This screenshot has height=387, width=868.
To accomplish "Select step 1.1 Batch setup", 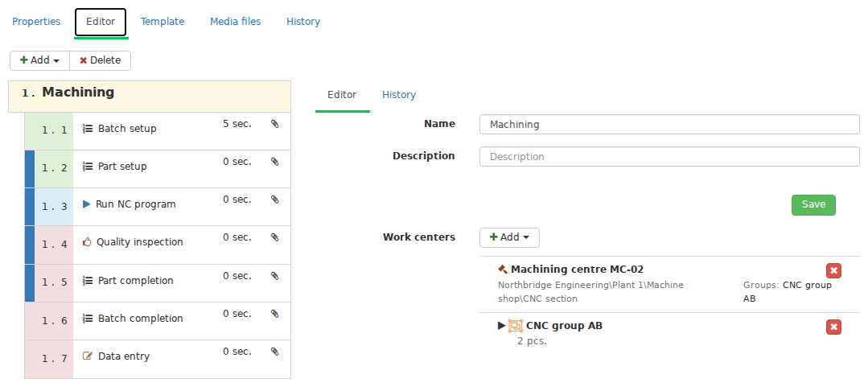I will point(158,131).
